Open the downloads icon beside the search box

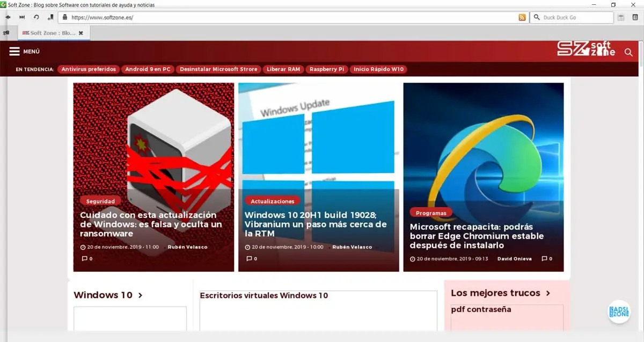(x=621, y=17)
